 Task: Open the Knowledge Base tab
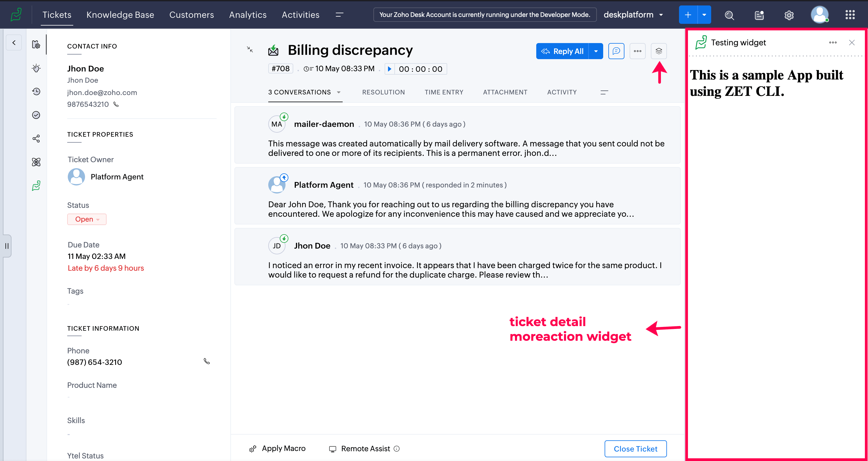(x=120, y=15)
